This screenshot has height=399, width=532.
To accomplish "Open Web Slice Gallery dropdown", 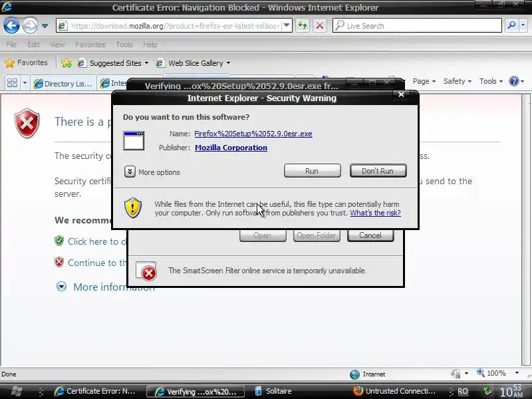I will pyautogui.click(x=194, y=63).
